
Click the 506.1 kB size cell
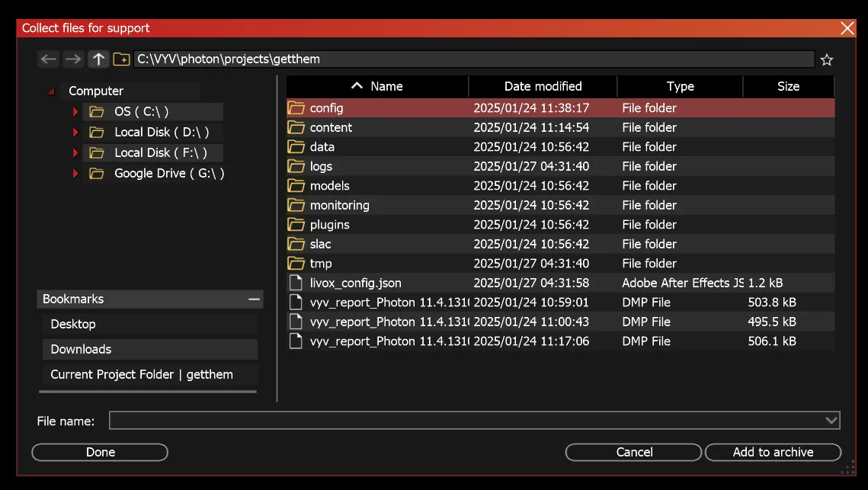772,341
